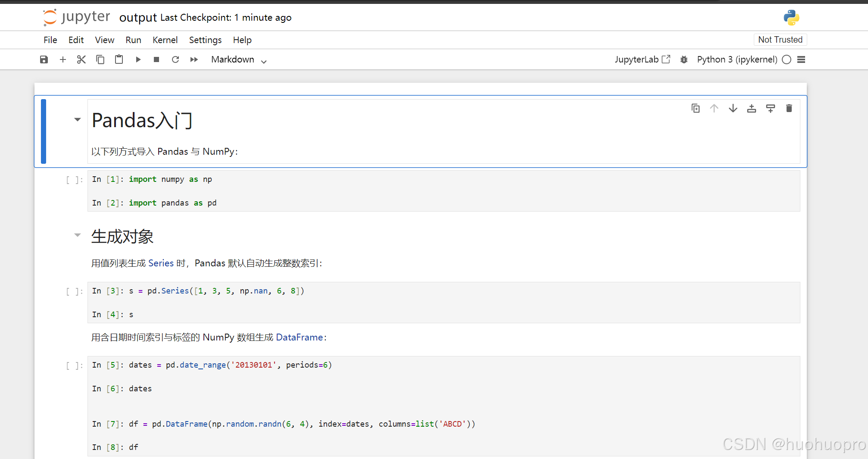Viewport: 868px width, 459px height.
Task: Restart the kernel using the refresh icon
Action: [x=175, y=59]
